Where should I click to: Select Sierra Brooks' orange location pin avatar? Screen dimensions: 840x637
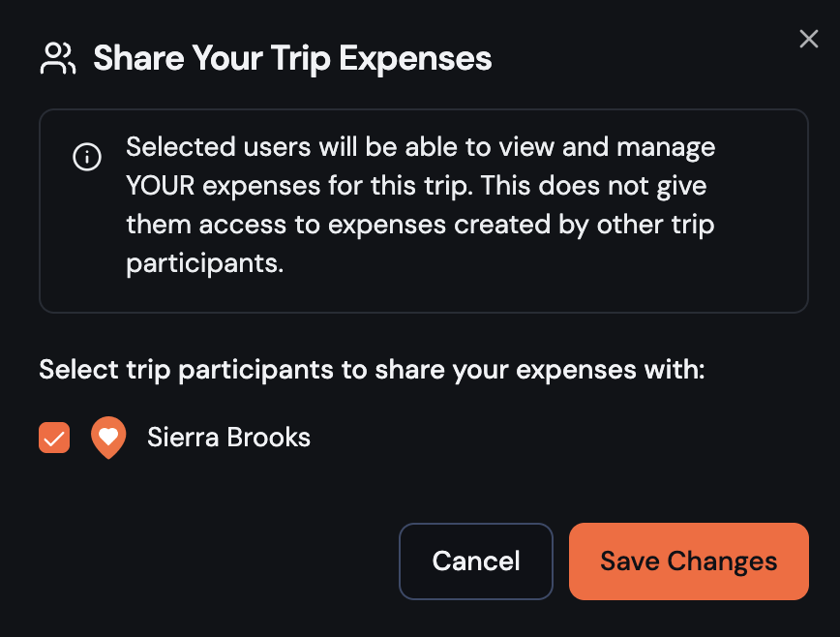point(108,438)
